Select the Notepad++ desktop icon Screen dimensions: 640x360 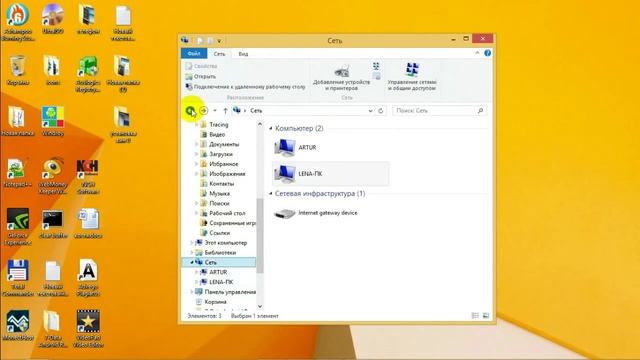click(x=18, y=173)
